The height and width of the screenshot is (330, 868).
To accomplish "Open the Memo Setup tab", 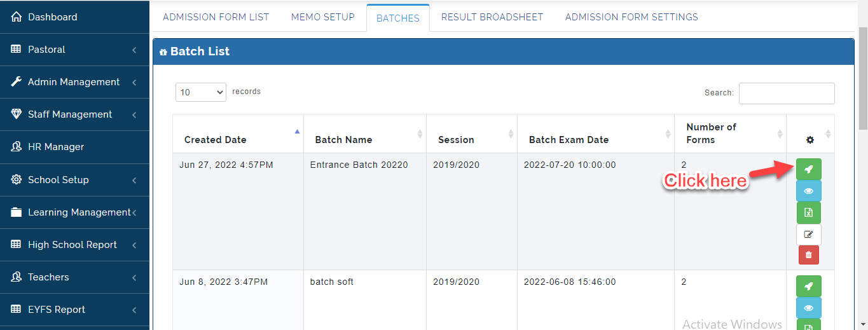I will (x=323, y=17).
